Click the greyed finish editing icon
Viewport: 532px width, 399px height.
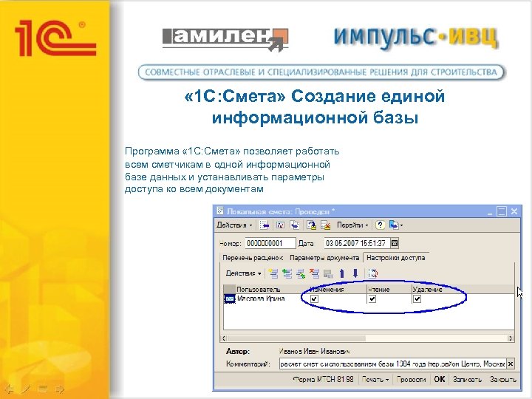328,273
